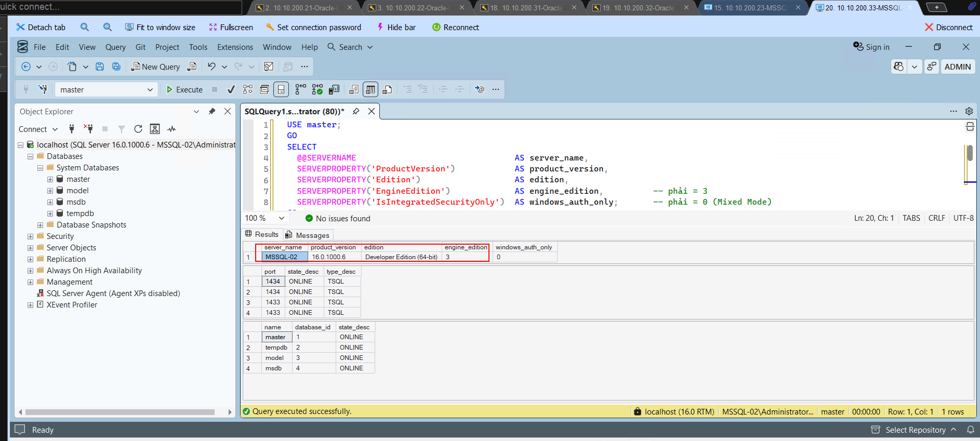Click the Change Connection icon in query toolbar
The height and width of the screenshot is (441, 980).
coord(43,89)
